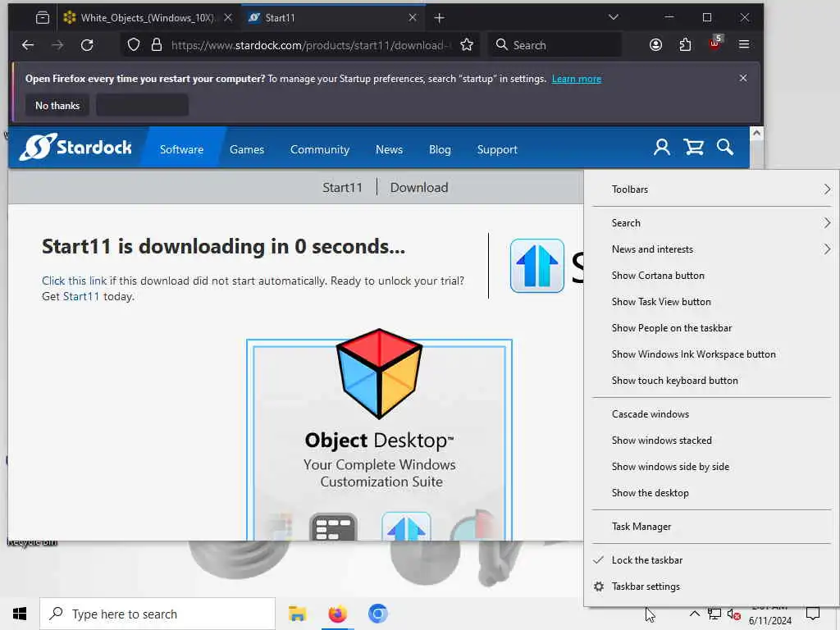Close the White_Objects tab
Screen dimensions: 840x630
[228, 18]
